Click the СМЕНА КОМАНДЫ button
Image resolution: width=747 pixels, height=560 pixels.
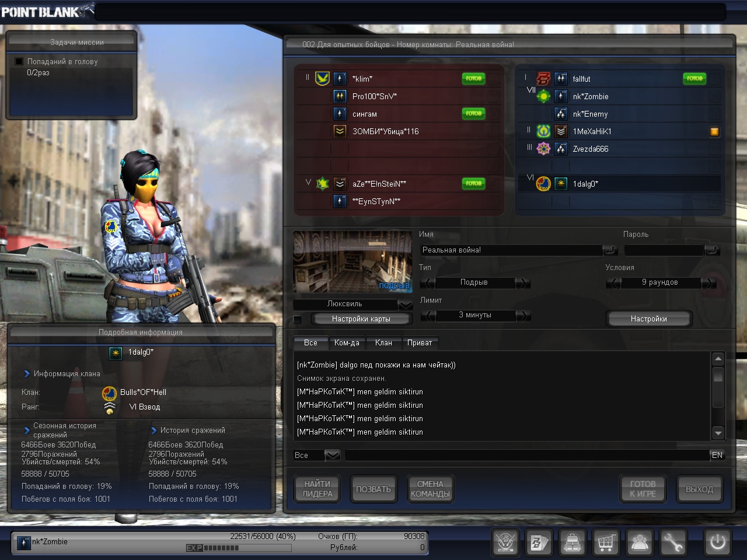click(430, 489)
